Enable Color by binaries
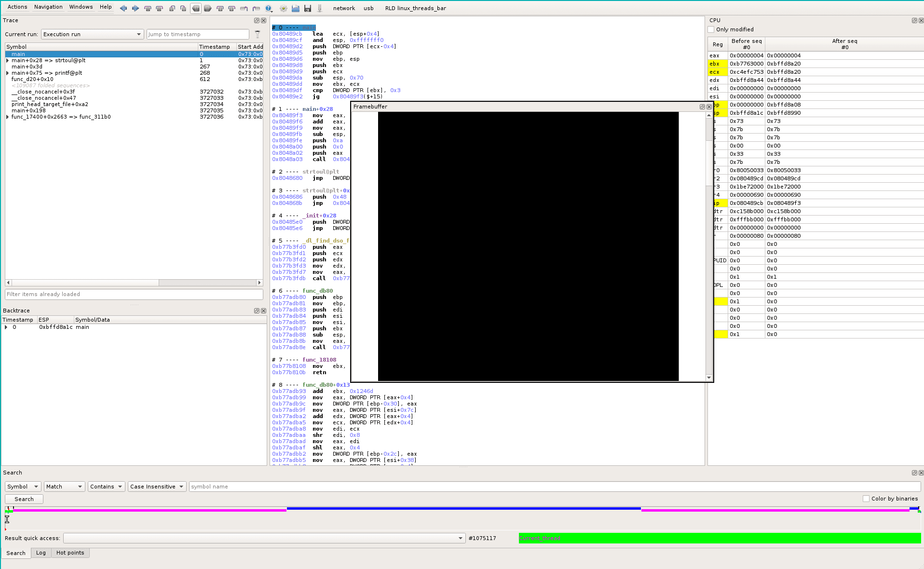Image resolution: width=924 pixels, height=569 pixels. tap(866, 498)
